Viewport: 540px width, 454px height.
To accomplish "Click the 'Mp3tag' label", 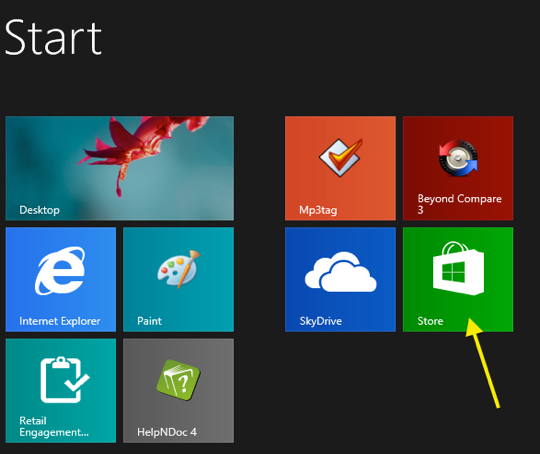I will point(318,210).
